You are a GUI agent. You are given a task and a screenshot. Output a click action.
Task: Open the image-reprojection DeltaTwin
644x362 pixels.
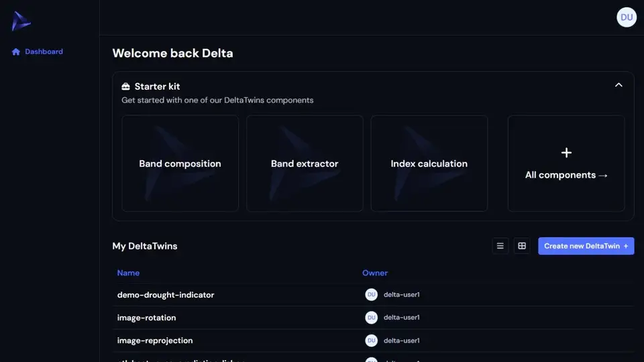[155, 341]
